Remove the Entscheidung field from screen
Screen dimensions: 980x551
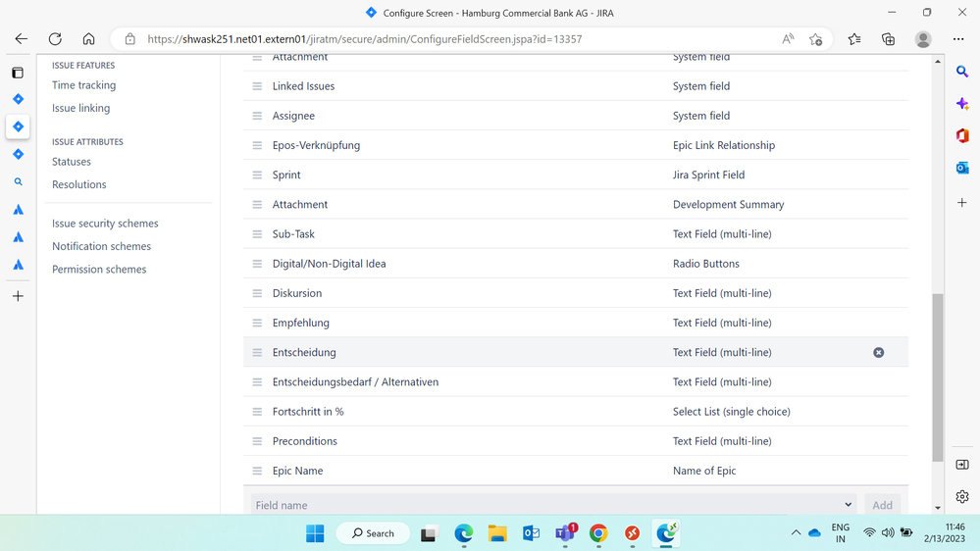(879, 352)
